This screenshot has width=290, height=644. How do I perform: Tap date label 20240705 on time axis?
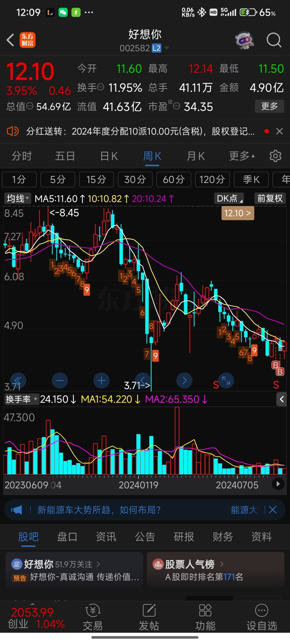point(237,485)
